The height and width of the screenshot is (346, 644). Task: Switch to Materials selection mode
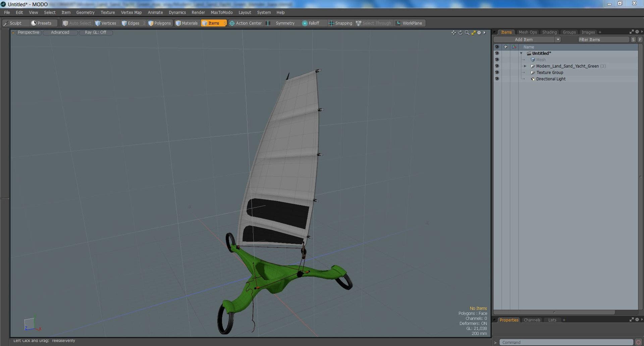(x=187, y=23)
